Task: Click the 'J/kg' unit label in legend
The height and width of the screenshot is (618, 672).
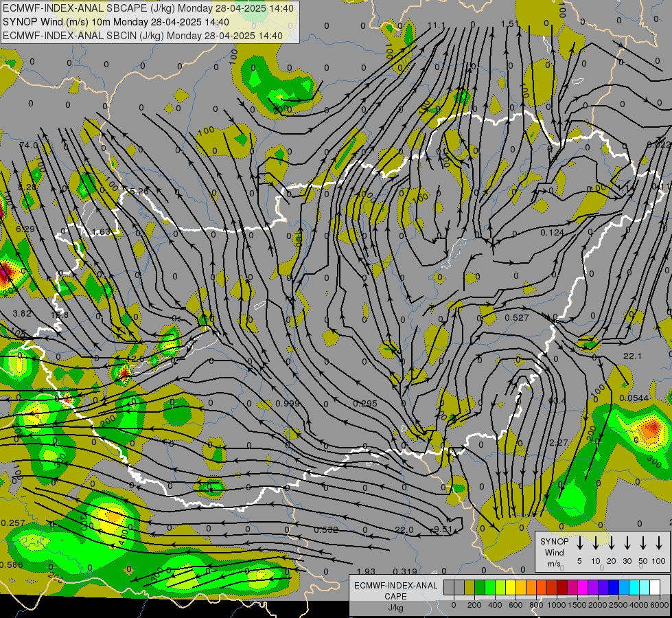Action: pyautogui.click(x=395, y=608)
